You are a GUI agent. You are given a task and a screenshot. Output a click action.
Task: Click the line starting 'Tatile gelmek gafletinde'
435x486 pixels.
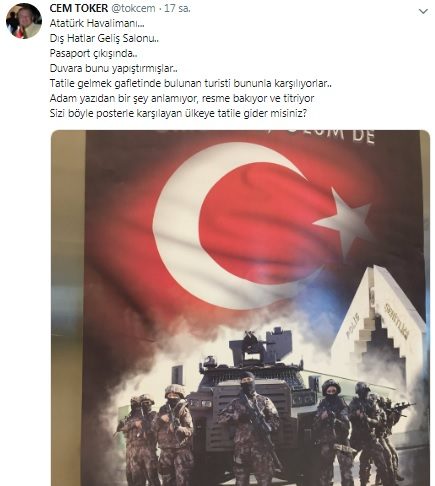[191, 83]
